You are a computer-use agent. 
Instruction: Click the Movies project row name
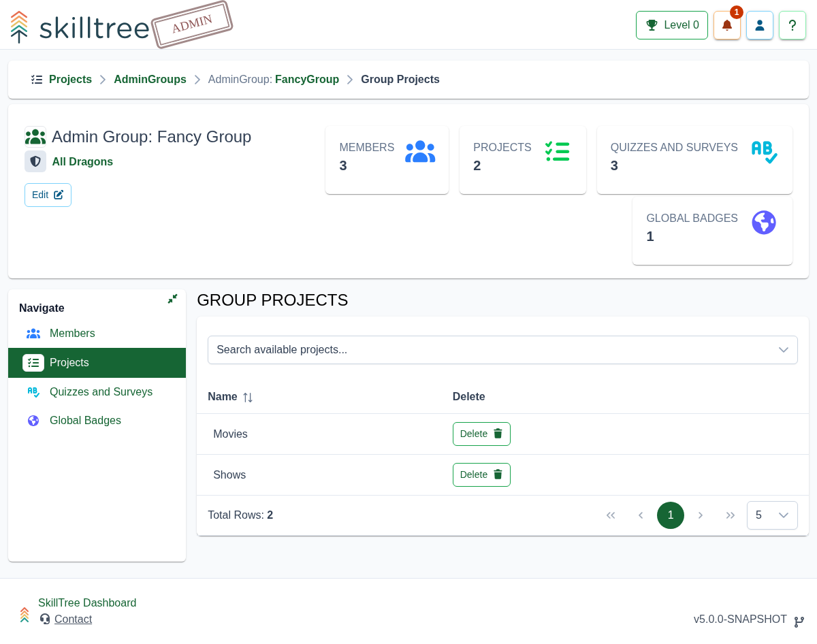230,434
